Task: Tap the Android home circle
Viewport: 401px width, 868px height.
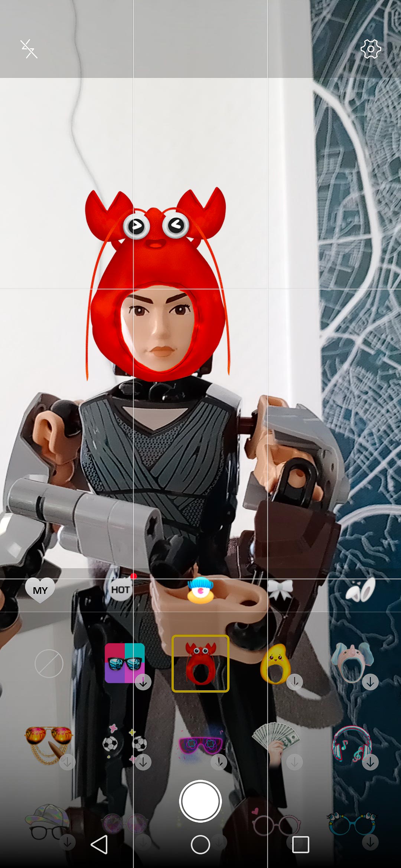Action: (200, 845)
